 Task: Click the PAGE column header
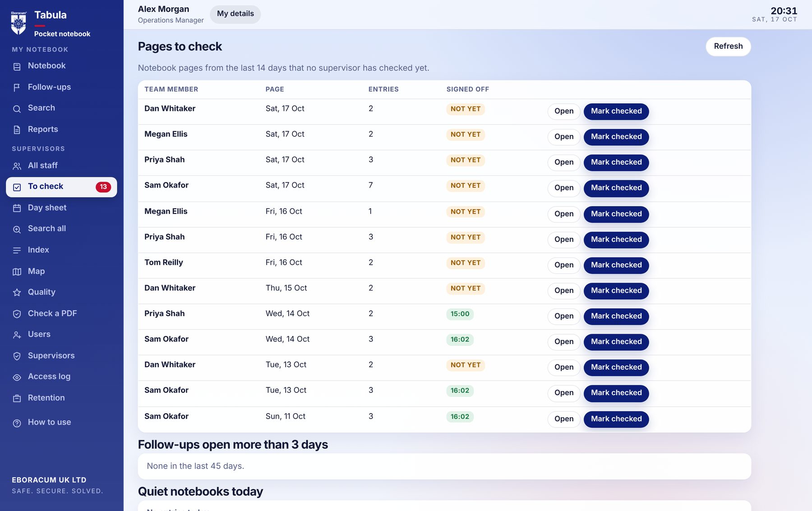(x=274, y=89)
